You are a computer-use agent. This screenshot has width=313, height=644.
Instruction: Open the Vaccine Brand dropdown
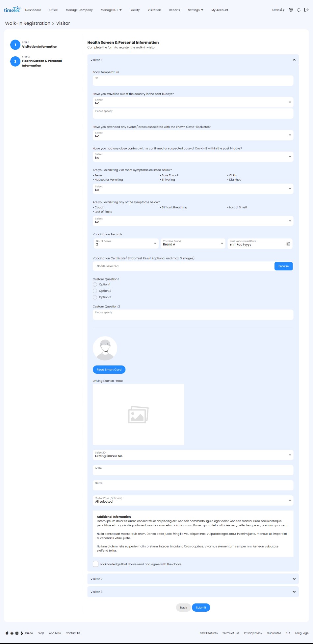[193, 244]
